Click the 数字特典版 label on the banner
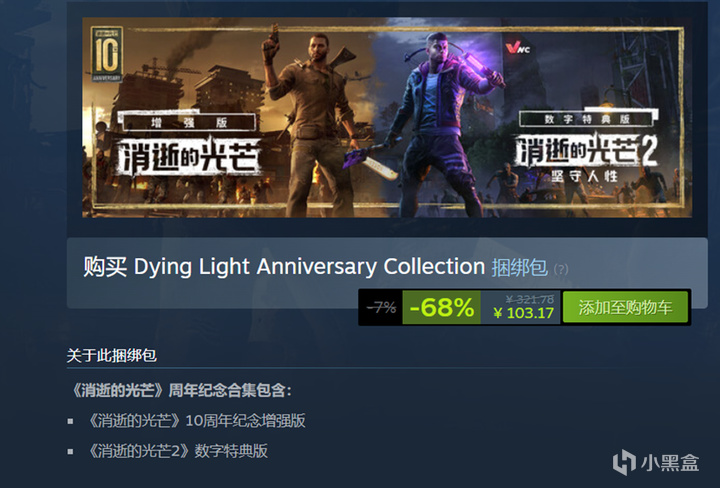The height and width of the screenshot is (488, 720). [x=586, y=119]
